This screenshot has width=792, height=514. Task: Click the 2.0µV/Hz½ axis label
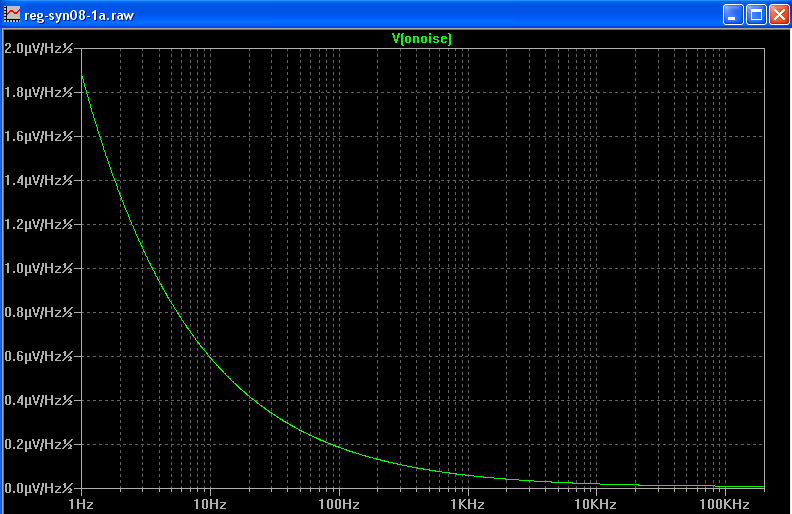(38, 48)
